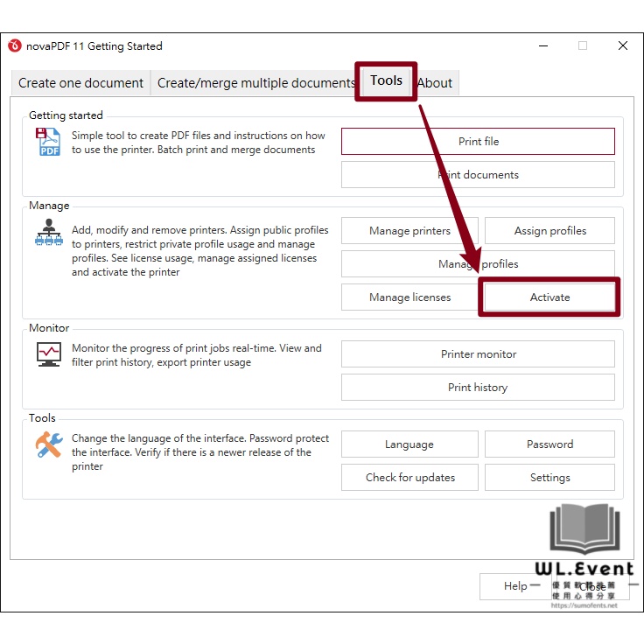Go to the About tab
644x644 pixels.
click(435, 83)
